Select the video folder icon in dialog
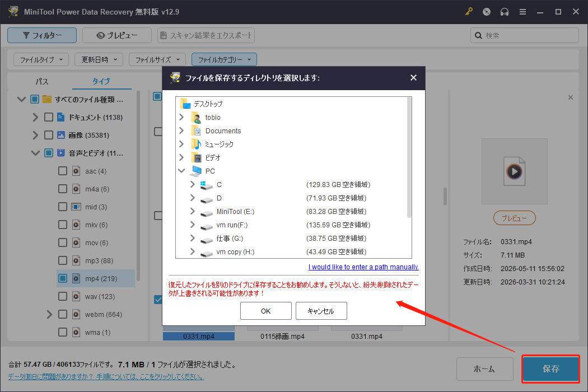 point(197,157)
